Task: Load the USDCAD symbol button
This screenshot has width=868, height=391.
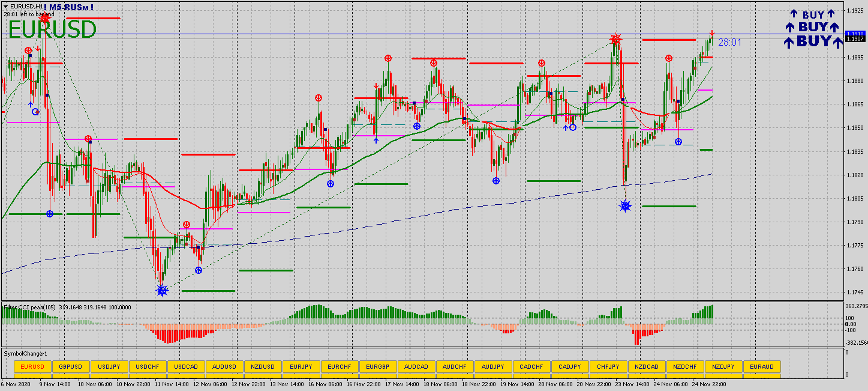Action: click(186, 366)
